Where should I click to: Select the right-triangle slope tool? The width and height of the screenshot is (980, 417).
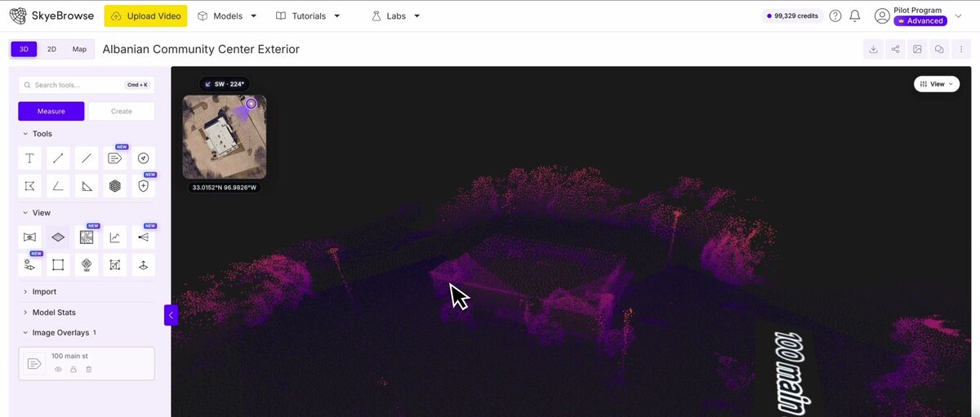pos(87,186)
